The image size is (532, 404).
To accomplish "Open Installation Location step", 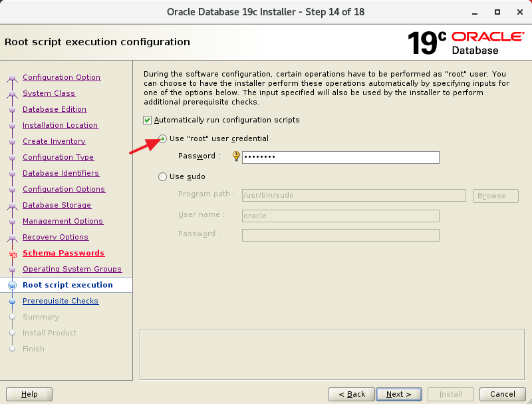I will tap(60, 125).
